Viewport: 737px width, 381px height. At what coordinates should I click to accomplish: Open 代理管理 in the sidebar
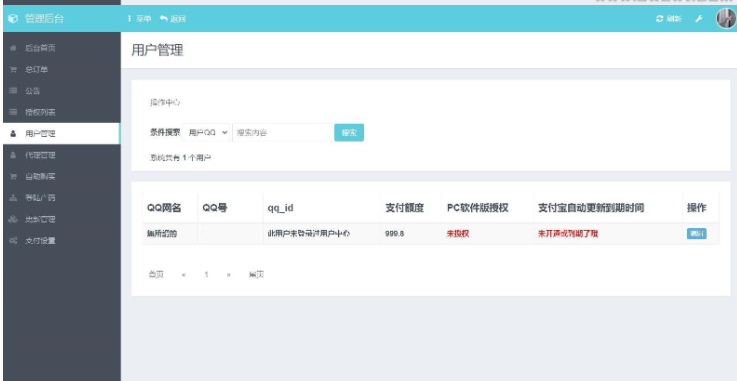click(62, 155)
